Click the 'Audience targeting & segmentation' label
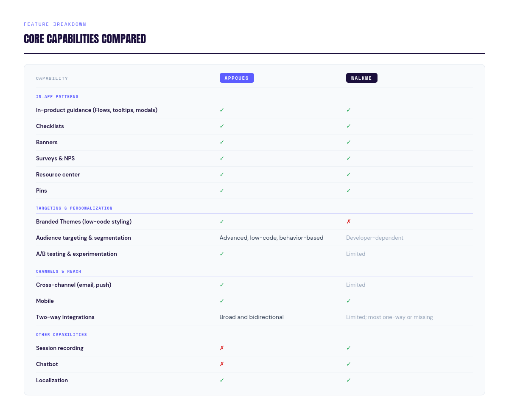This screenshot has width=509, height=420. pos(84,238)
